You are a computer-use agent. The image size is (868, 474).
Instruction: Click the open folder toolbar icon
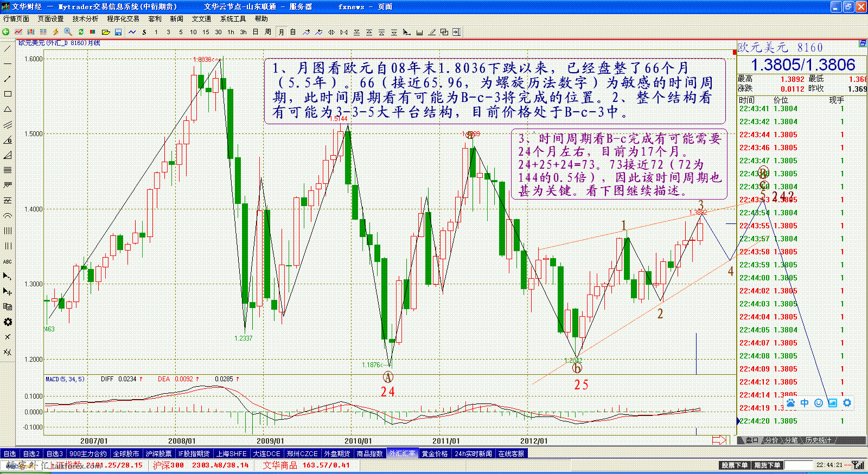[106, 32]
